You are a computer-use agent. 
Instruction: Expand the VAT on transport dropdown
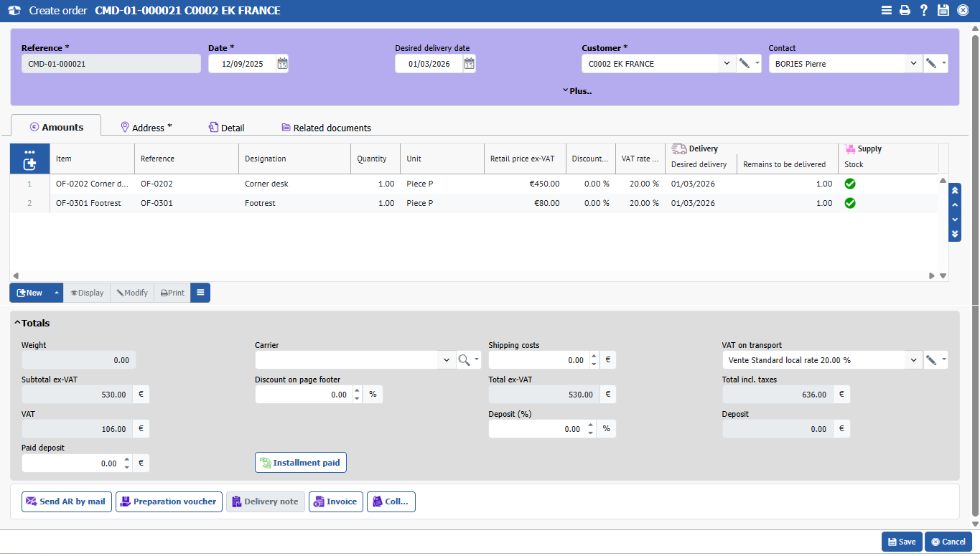913,360
